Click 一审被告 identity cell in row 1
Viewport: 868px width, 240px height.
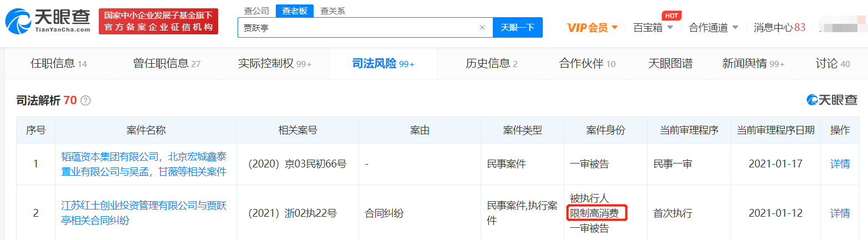[589, 164]
